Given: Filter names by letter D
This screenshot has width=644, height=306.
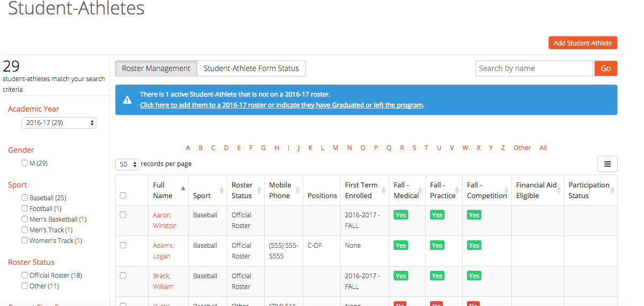Looking at the screenshot, I should [x=226, y=148].
